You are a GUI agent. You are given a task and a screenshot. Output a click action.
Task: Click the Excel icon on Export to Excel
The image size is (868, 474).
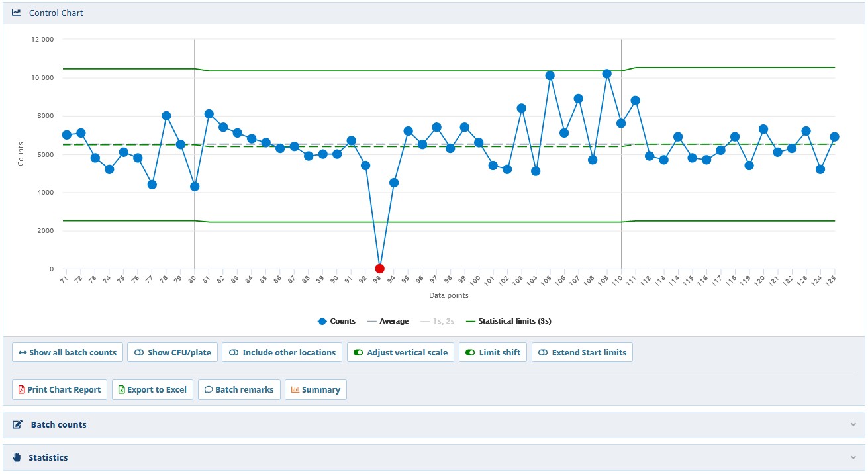pos(122,390)
